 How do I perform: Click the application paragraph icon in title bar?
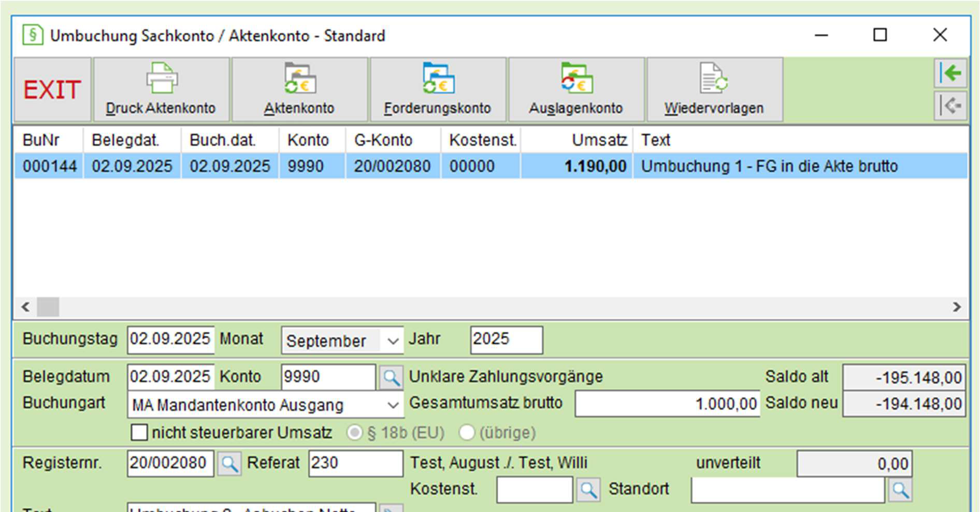pyautogui.click(x=33, y=35)
